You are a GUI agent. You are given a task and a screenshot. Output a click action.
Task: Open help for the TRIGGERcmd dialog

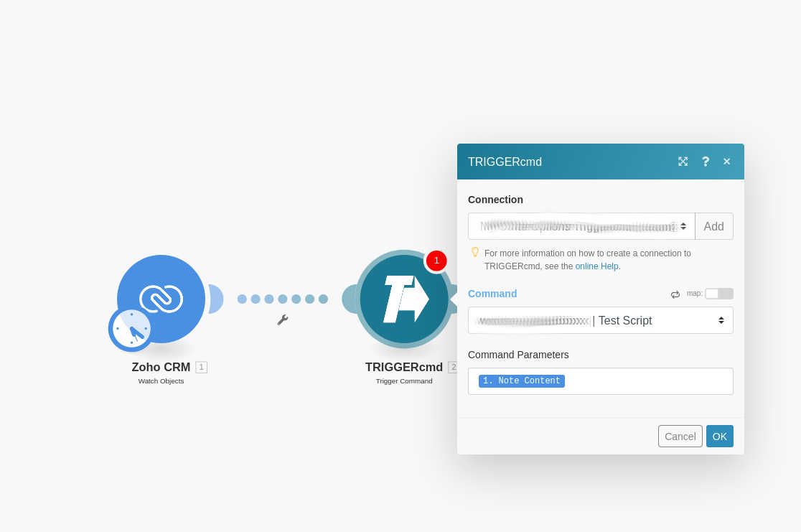pyautogui.click(x=706, y=162)
